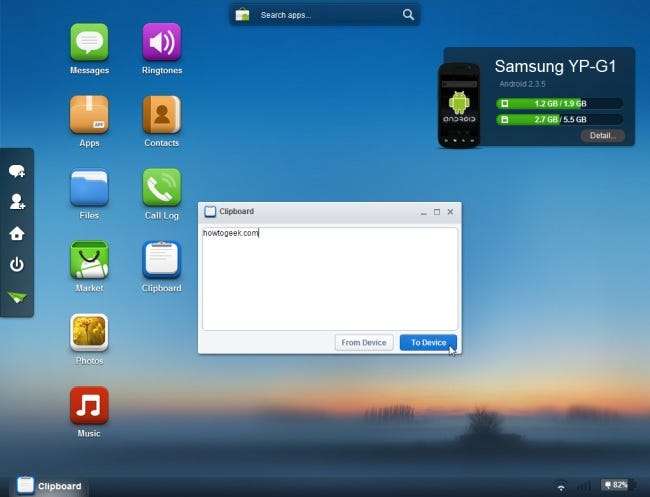Click the Wi-Fi status icon

coord(561,486)
